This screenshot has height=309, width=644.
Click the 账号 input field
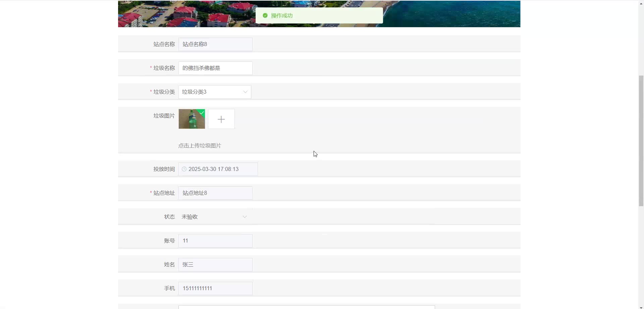pyautogui.click(x=215, y=241)
